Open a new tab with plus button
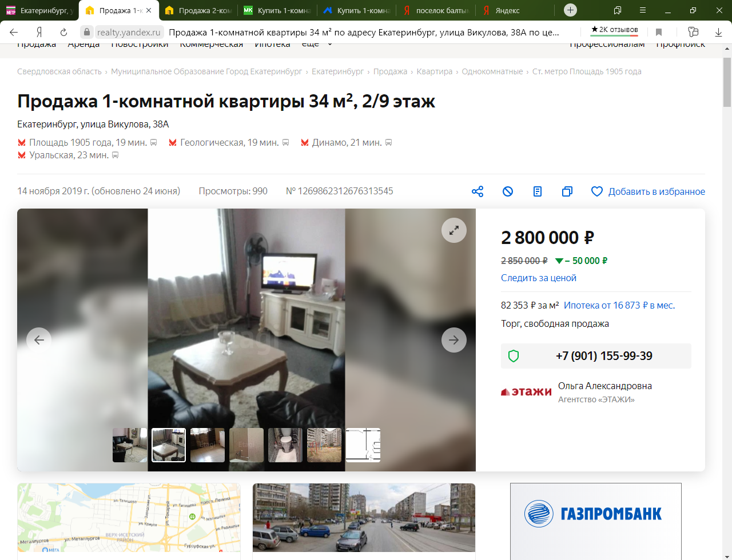This screenshot has width=732, height=560. (x=570, y=10)
